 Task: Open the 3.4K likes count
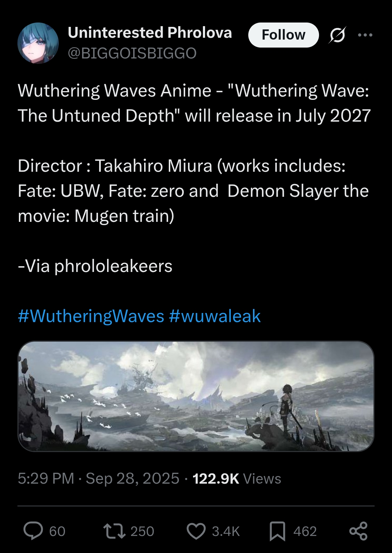point(226,531)
